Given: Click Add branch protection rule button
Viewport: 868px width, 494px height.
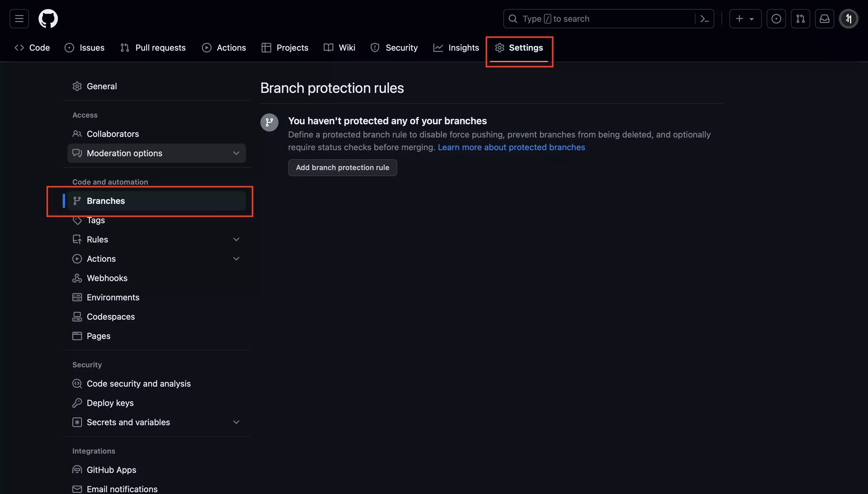Looking at the screenshot, I should click(x=342, y=168).
